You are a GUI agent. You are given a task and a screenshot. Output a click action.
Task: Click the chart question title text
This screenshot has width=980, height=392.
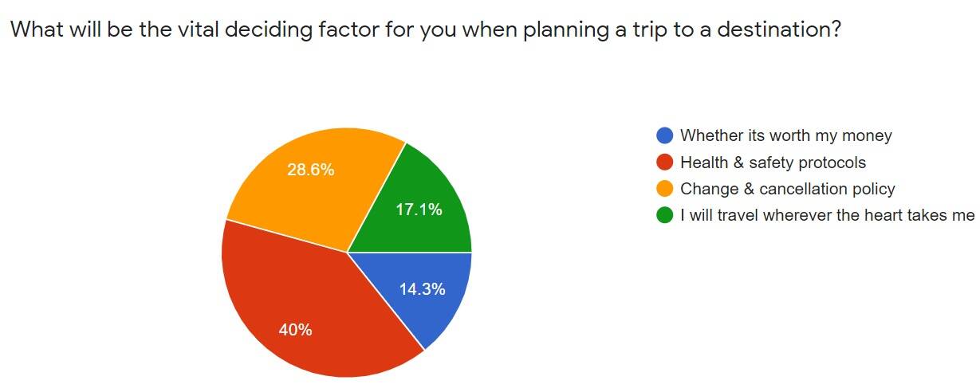pos(424,30)
